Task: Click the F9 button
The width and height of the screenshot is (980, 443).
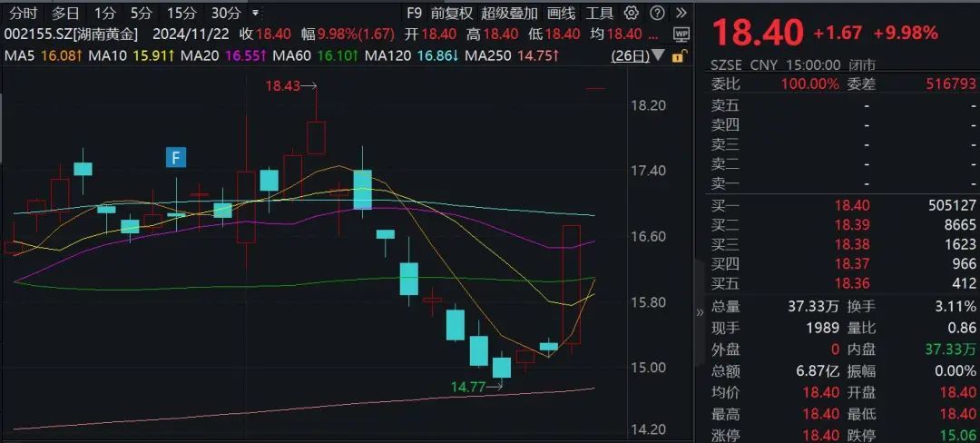Action: tap(414, 13)
